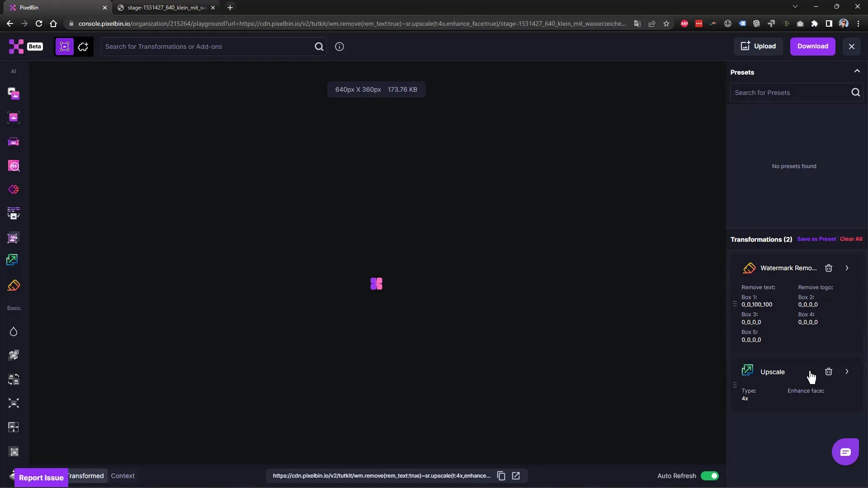Click the Transformed tab at bottom
Viewport: 868px width, 488px height.
pyautogui.click(x=84, y=475)
